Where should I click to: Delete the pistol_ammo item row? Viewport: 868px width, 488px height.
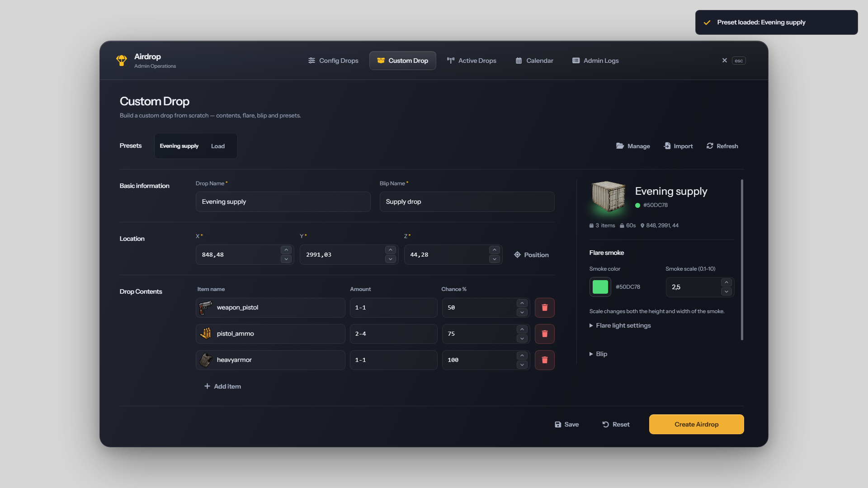coord(544,334)
